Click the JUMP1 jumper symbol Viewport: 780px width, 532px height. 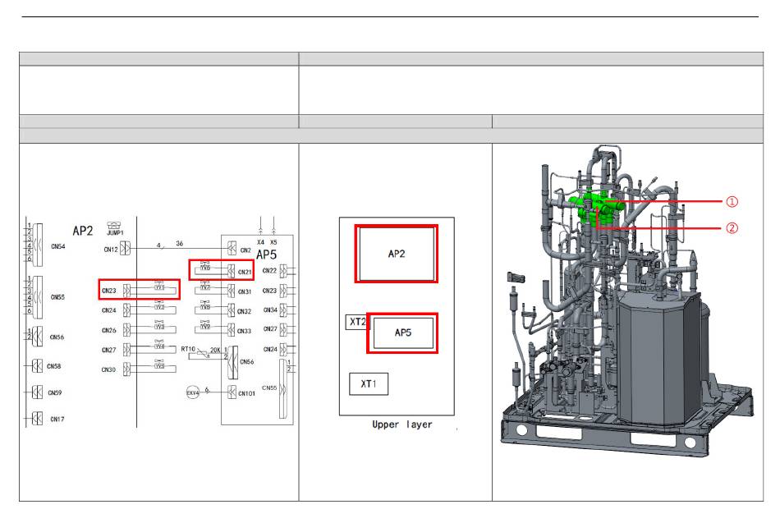(x=115, y=225)
